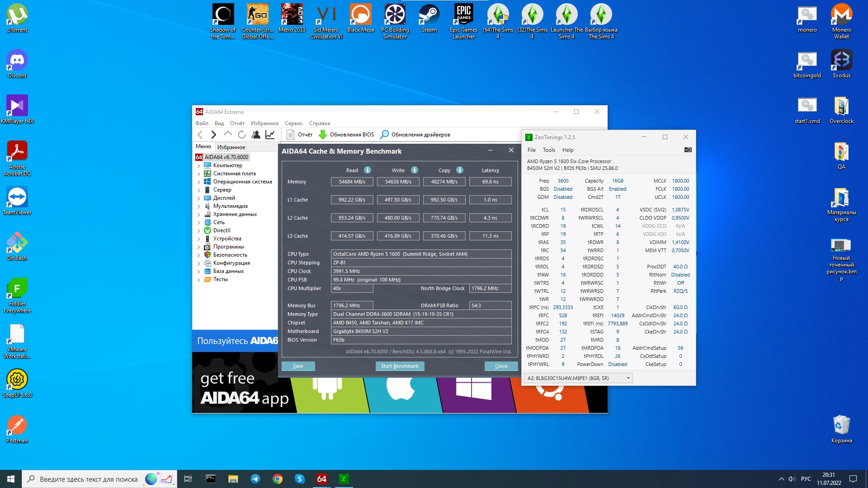Select the DirectX tree item
Viewport: 868px width, 488px height.
pyautogui.click(x=222, y=230)
